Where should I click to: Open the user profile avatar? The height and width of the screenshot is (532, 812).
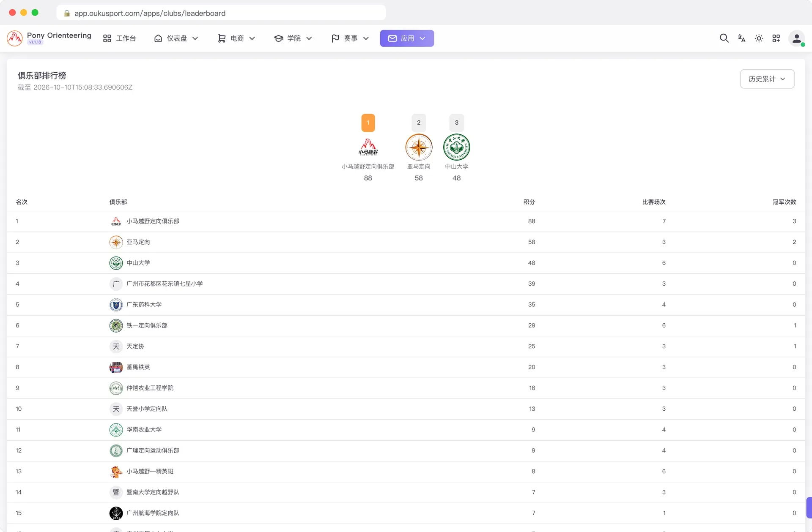[x=797, y=38]
